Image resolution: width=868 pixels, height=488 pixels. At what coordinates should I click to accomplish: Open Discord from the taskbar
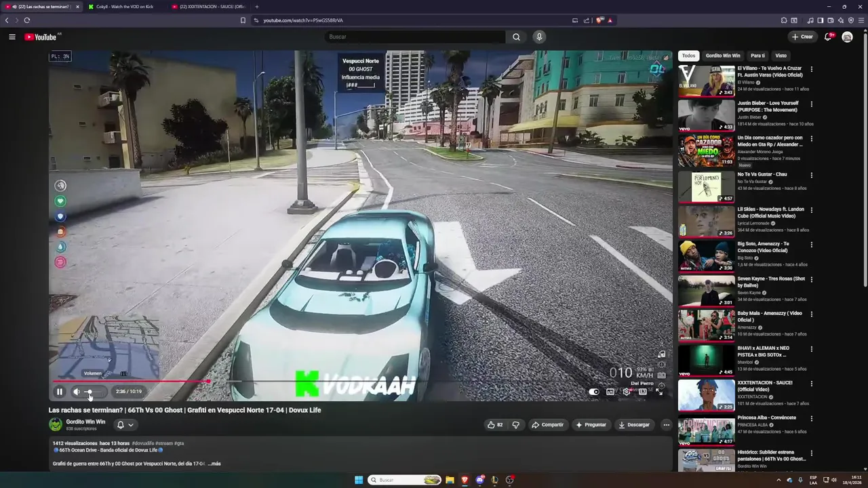click(480, 480)
